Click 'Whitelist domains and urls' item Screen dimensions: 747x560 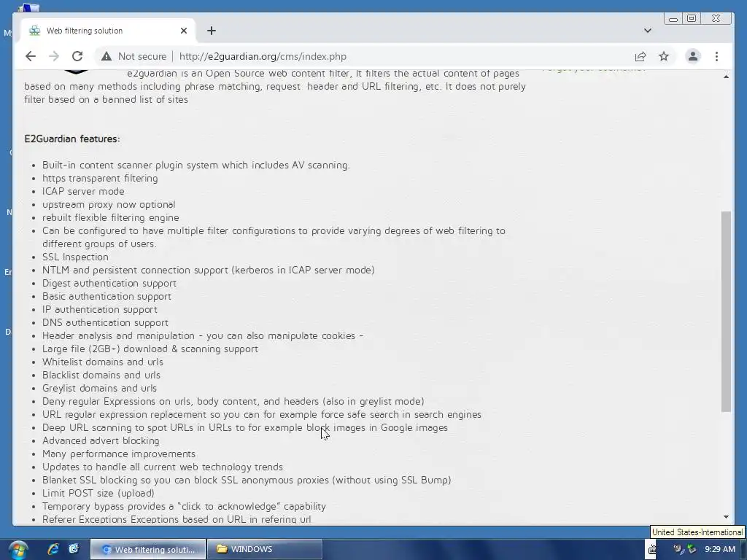click(103, 362)
